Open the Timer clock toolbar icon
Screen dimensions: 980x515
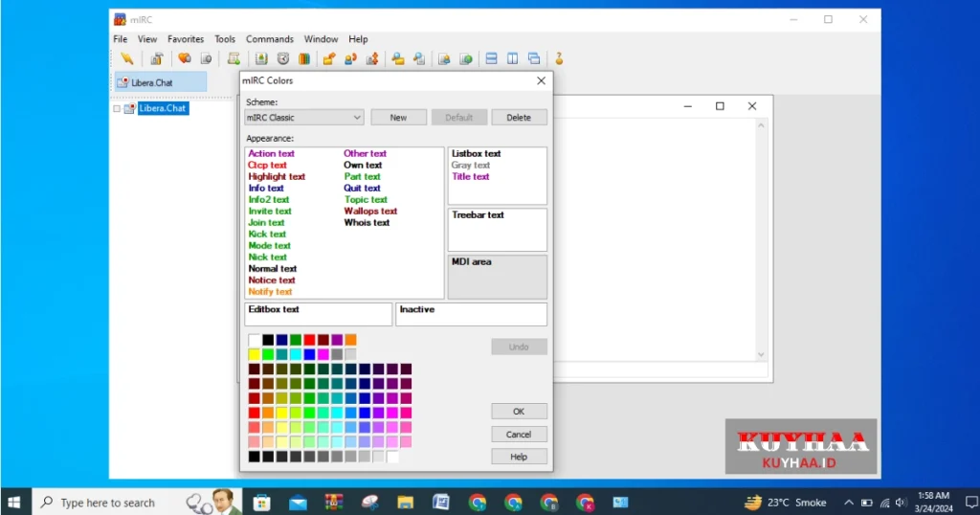point(283,58)
